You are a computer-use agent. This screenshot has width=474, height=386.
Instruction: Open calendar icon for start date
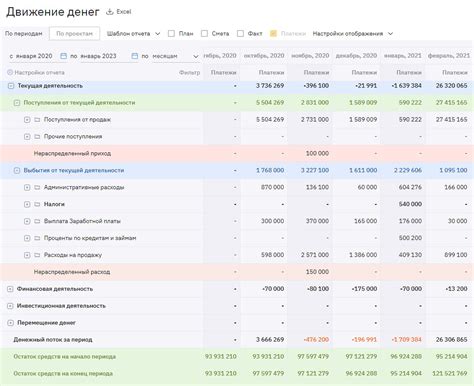63,56
